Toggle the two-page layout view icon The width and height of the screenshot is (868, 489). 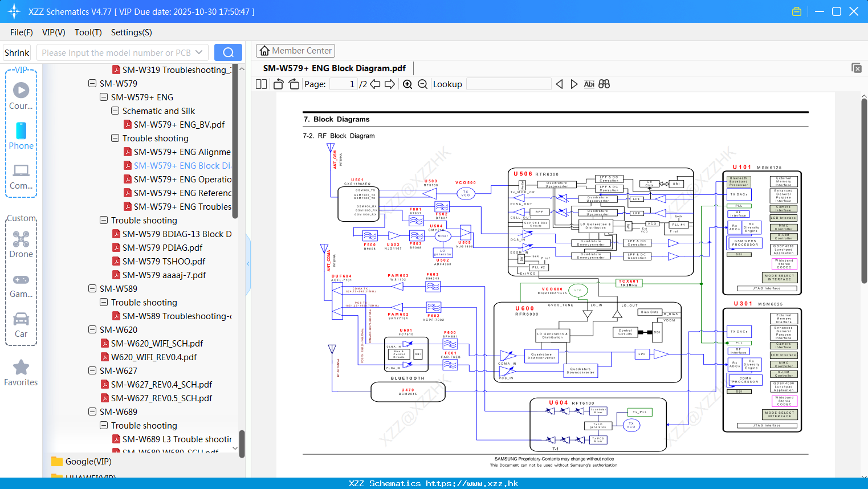261,84
